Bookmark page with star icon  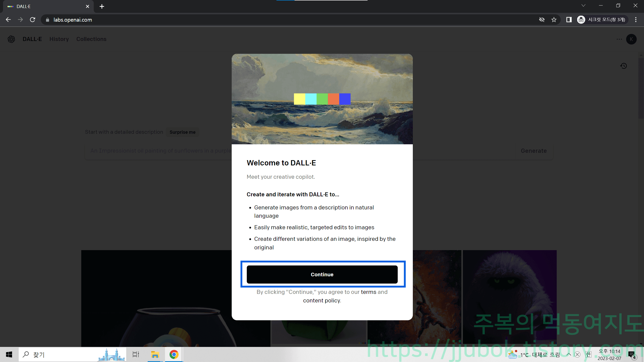(x=554, y=20)
